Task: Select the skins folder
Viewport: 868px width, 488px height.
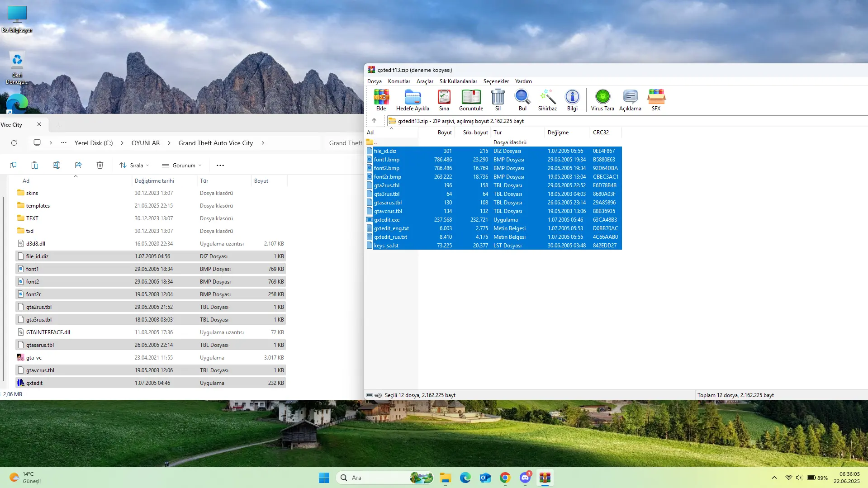Action: (x=150, y=193)
